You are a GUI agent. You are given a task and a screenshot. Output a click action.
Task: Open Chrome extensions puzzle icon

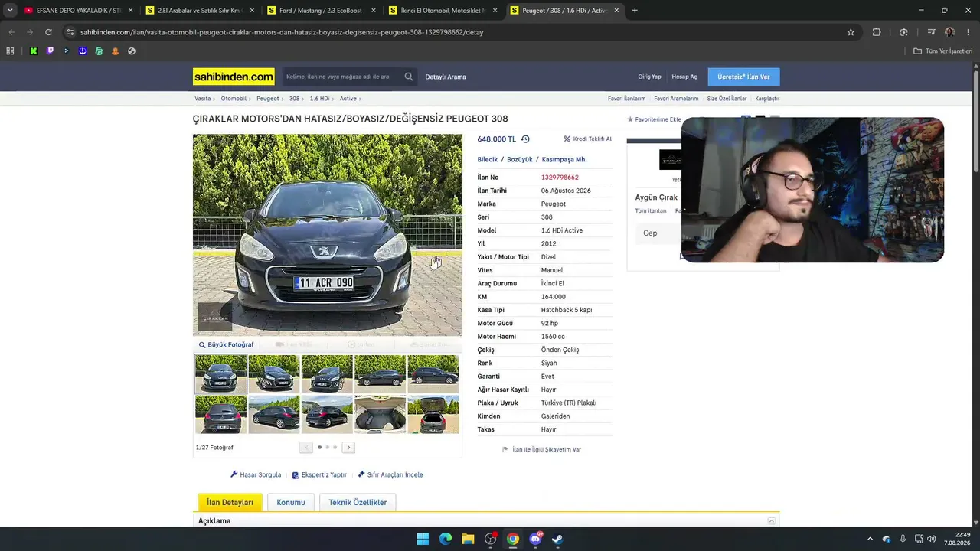[877, 32]
